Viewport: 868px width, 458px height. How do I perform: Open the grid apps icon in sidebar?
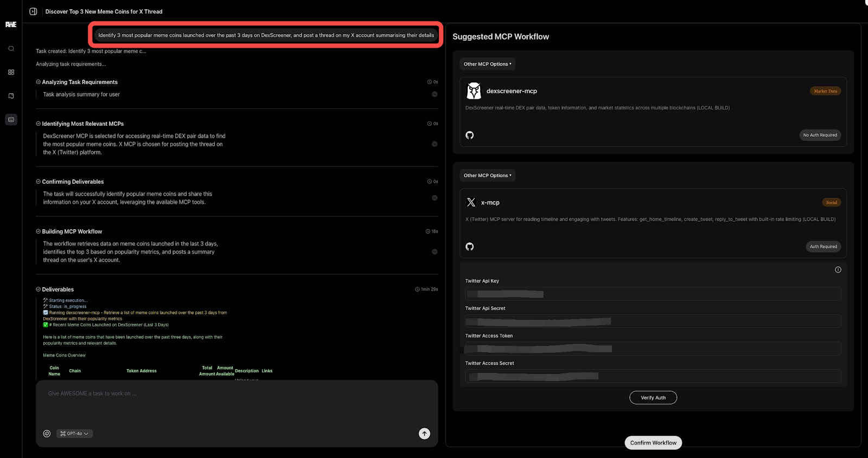click(x=11, y=72)
